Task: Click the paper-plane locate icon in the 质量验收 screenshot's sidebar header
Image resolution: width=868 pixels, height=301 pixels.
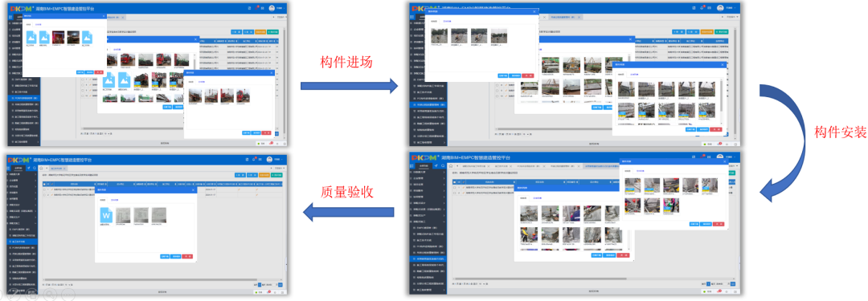Action: (x=28, y=169)
